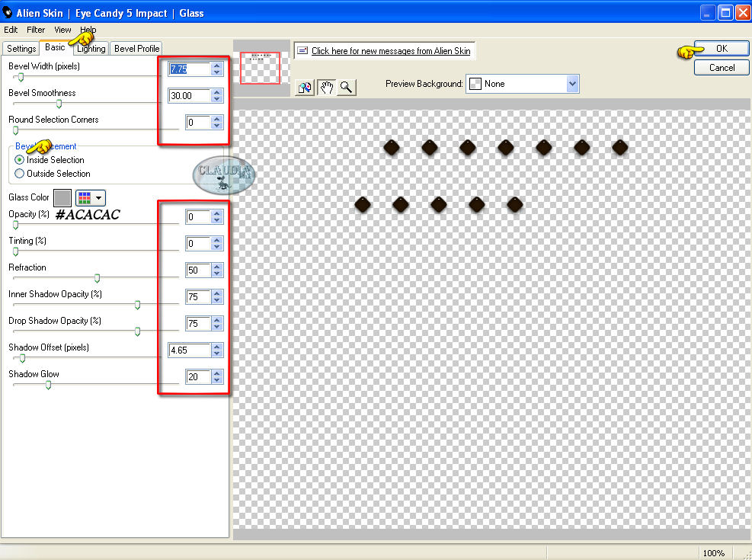Decrease Tinting with spinner down arrow
The height and width of the screenshot is (560, 752).
217,247
